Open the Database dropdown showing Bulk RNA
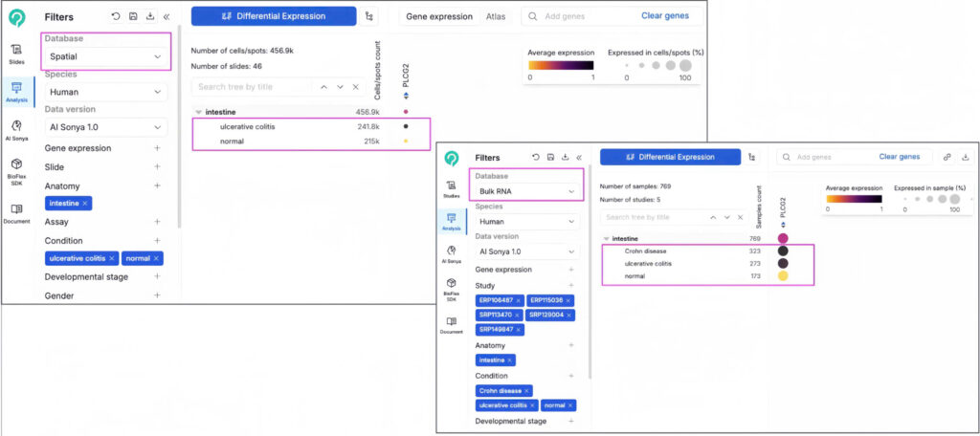The width and height of the screenshot is (980, 436). 529,192
